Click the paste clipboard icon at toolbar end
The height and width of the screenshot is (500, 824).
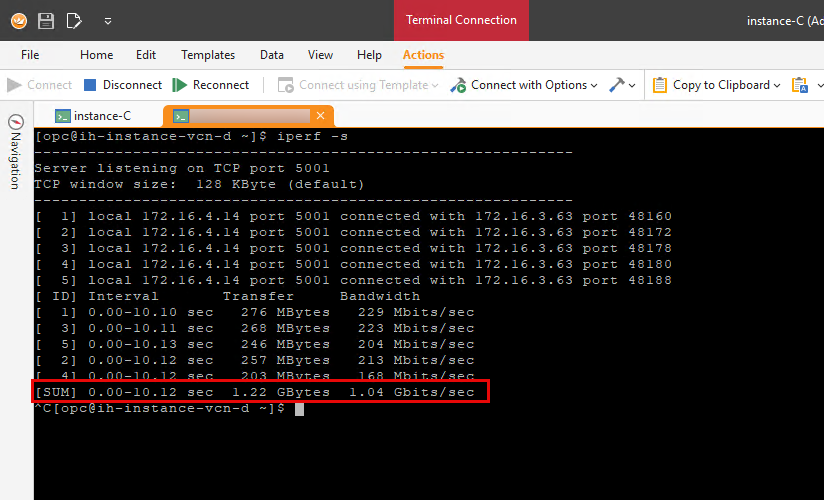[x=800, y=85]
